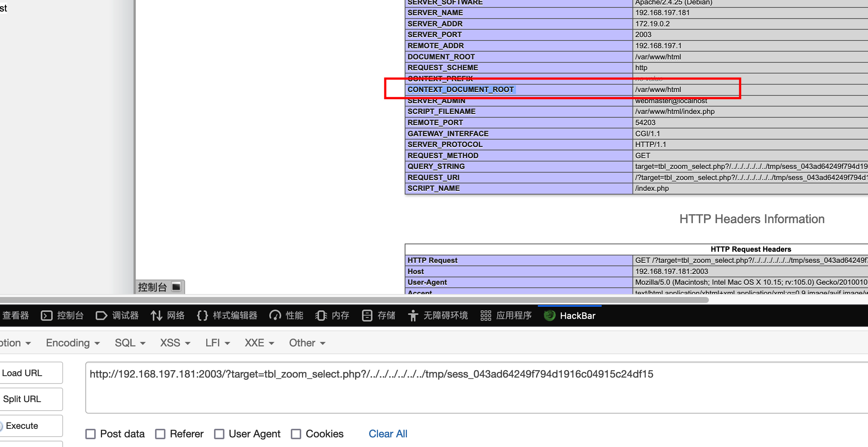Switch to the 网络 Network tab
Image resolution: width=868 pixels, height=447 pixels.
click(168, 316)
